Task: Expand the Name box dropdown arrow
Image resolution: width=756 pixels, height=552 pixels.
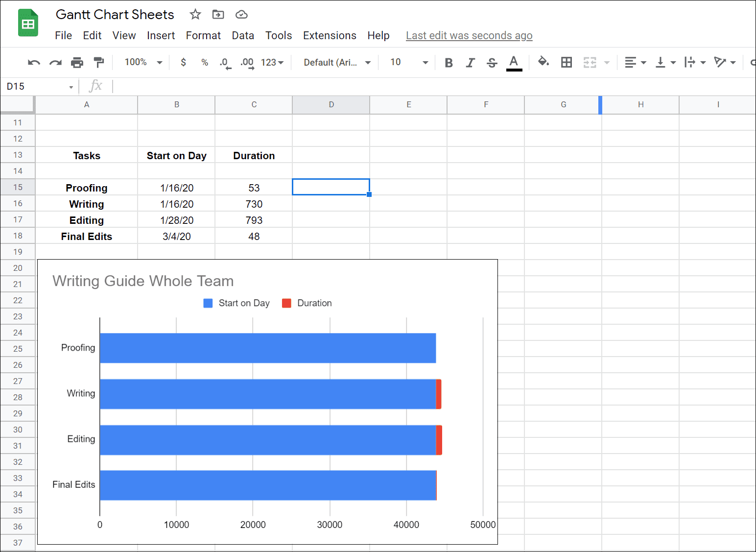Action: click(x=71, y=87)
